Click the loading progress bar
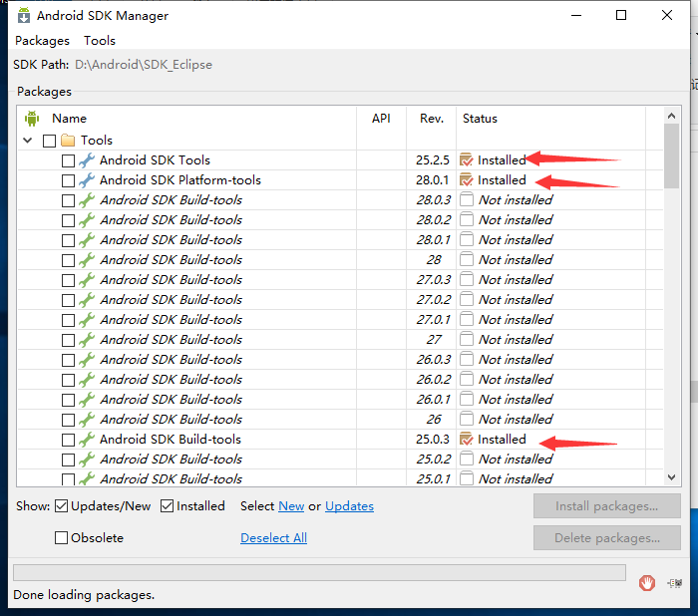Screen dimensions: 698x616 pyautogui.click(x=319, y=573)
